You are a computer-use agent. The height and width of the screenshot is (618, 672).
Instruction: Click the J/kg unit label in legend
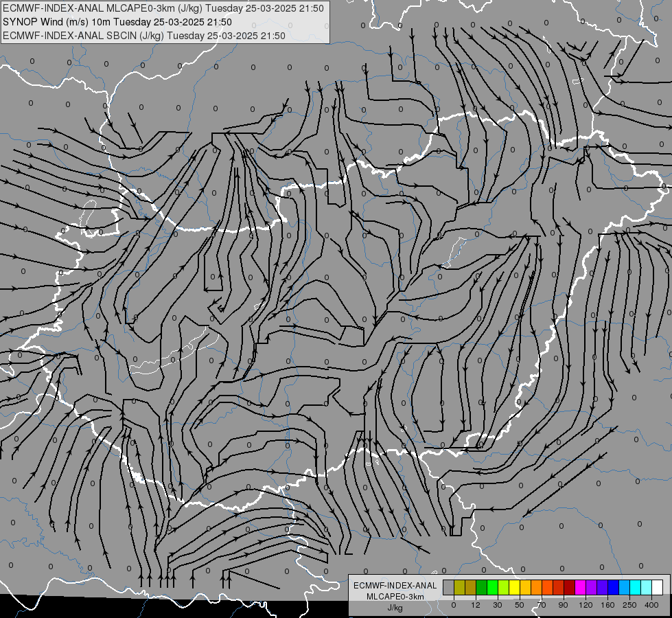click(395, 608)
